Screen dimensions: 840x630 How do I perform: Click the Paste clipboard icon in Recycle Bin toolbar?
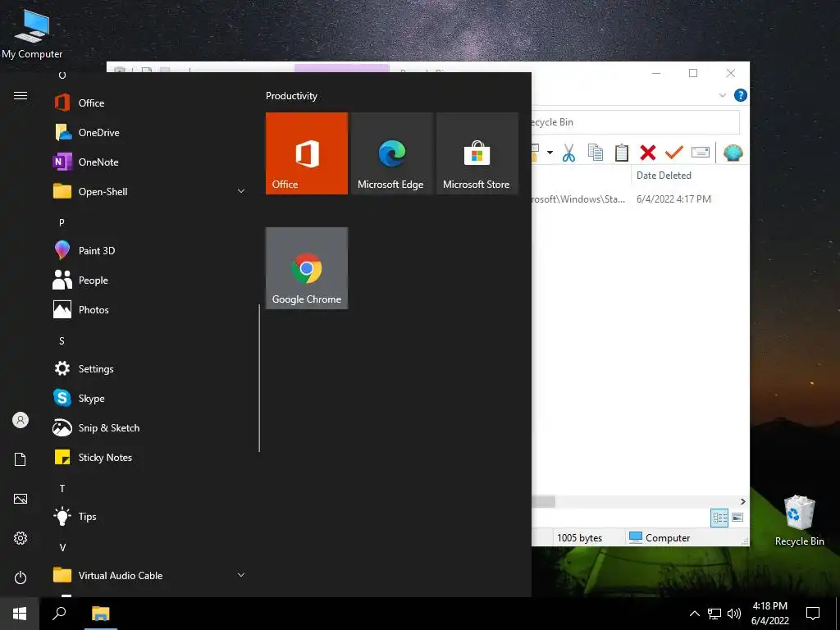pos(622,153)
